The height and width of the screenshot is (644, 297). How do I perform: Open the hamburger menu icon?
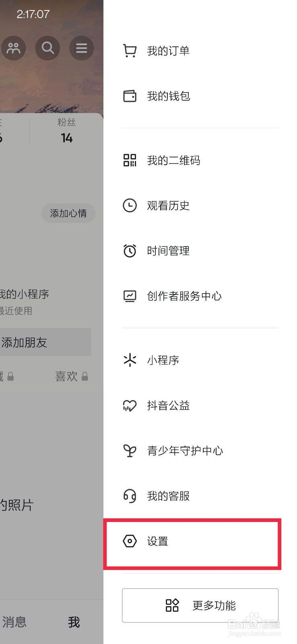tap(82, 48)
